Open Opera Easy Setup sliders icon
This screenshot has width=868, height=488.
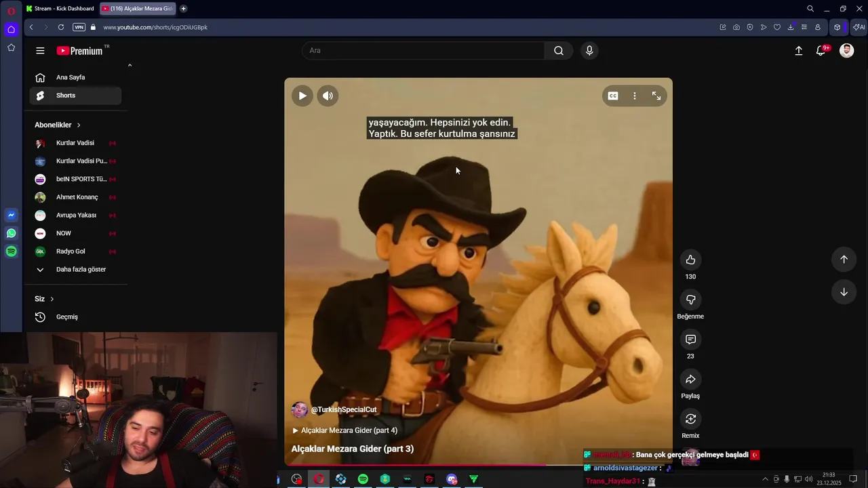pyautogui.click(x=804, y=27)
